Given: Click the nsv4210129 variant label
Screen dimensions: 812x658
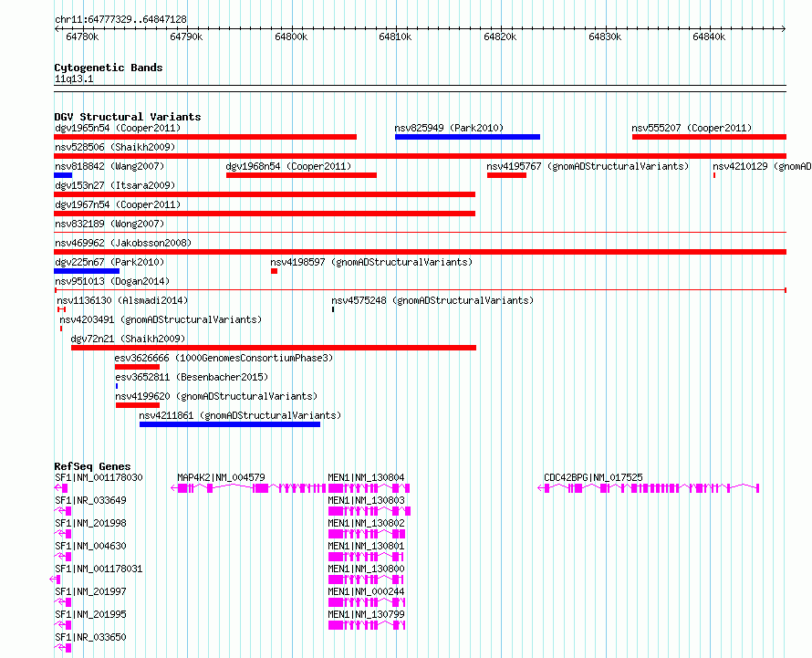Looking at the screenshot, I should [x=762, y=166].
